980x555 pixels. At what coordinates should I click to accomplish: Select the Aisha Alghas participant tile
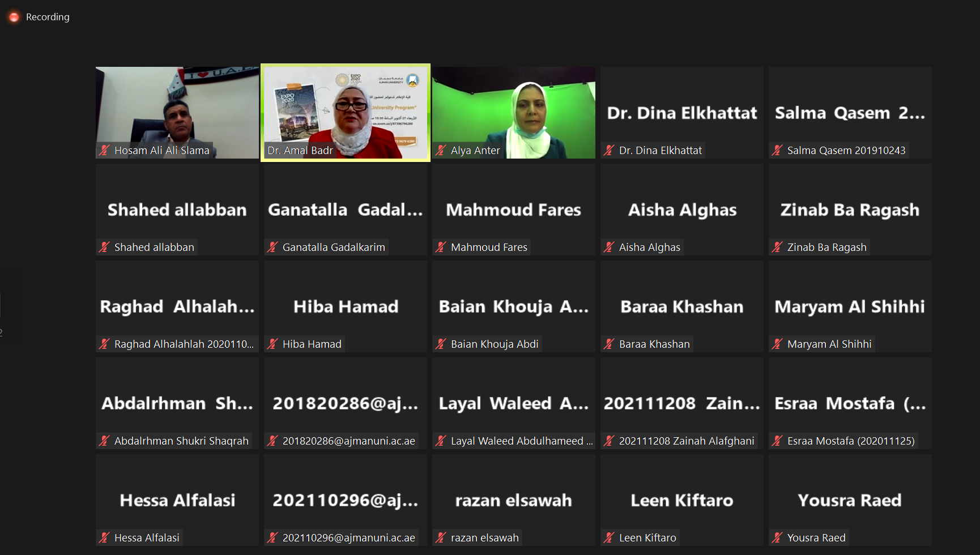[x=682, y=210]
